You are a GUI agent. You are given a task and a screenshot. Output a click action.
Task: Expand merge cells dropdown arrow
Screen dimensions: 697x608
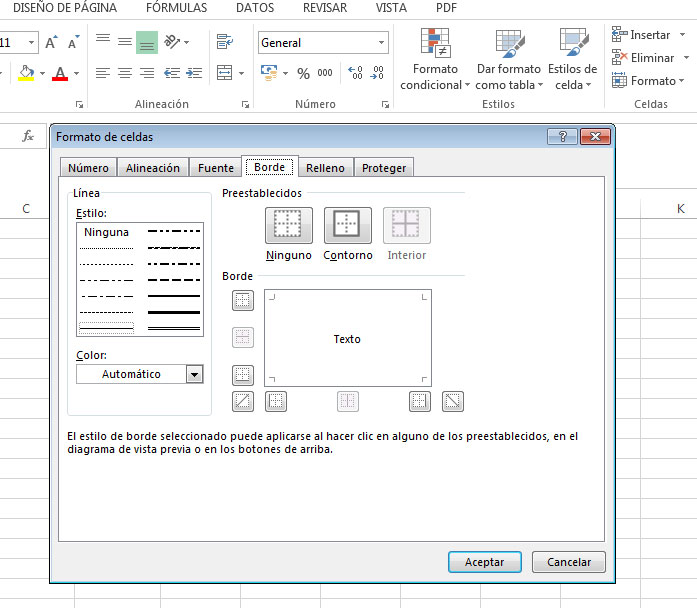coord(241,73)
